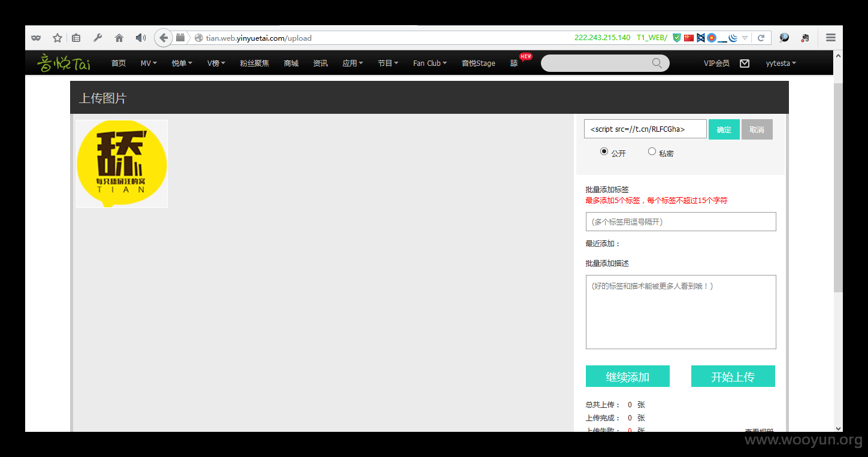Select the 公开 public radio button
This screenshot has height=457, width=868.
pos(604,152)
